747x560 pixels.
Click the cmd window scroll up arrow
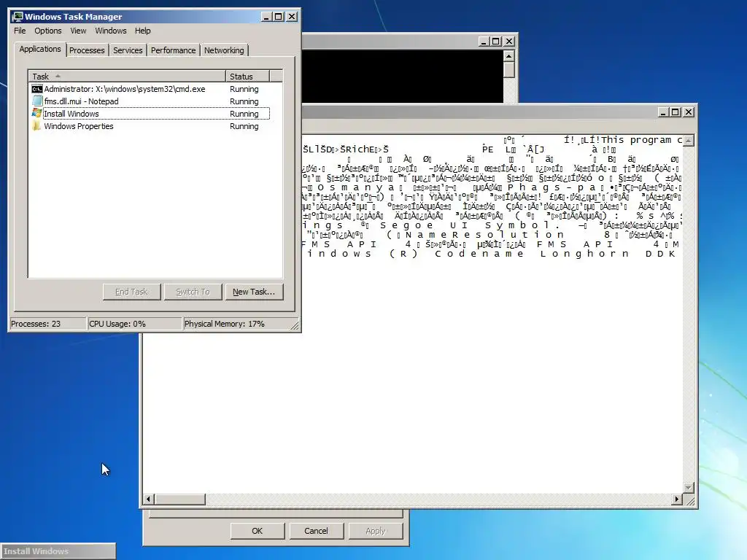[508, 56]
